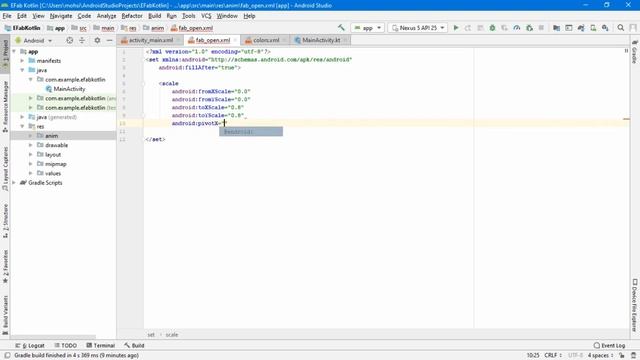
Task: Open the profiler gauge icon
Action: tap(517, 28)
